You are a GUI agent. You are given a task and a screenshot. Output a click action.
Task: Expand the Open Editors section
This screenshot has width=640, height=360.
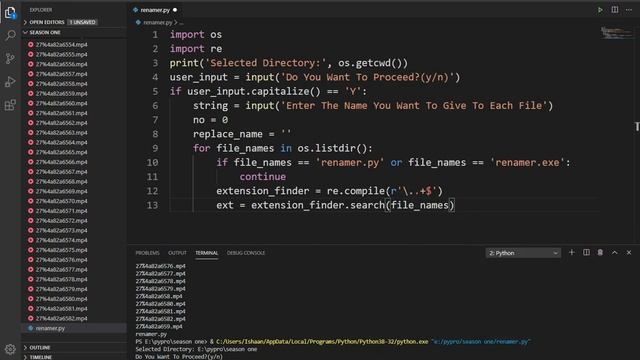(x=47, y=22)
